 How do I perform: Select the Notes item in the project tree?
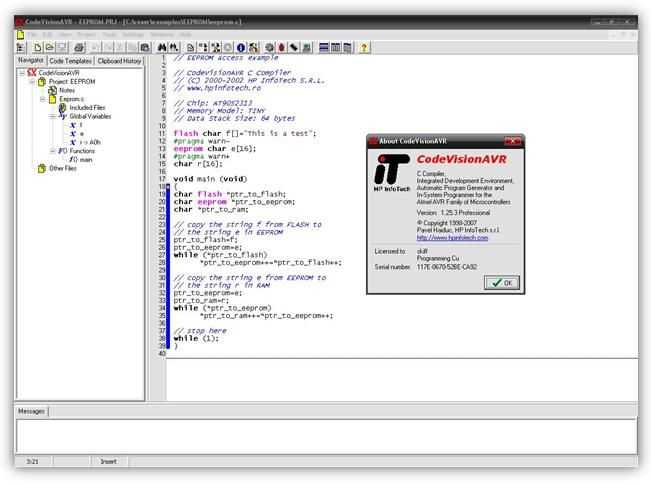67,90
